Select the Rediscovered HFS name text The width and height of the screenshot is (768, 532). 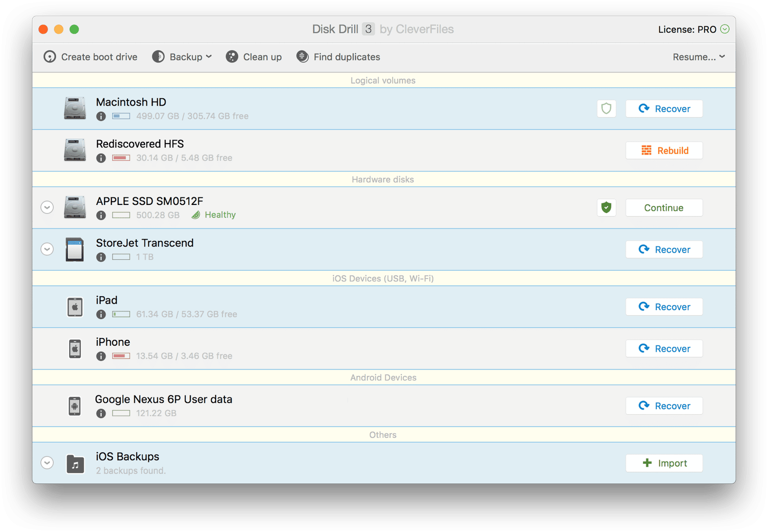tap(140, 144)
